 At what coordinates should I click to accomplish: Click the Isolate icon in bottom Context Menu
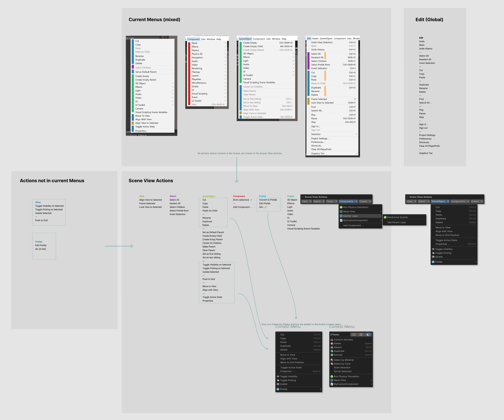[x=278, y=384]
